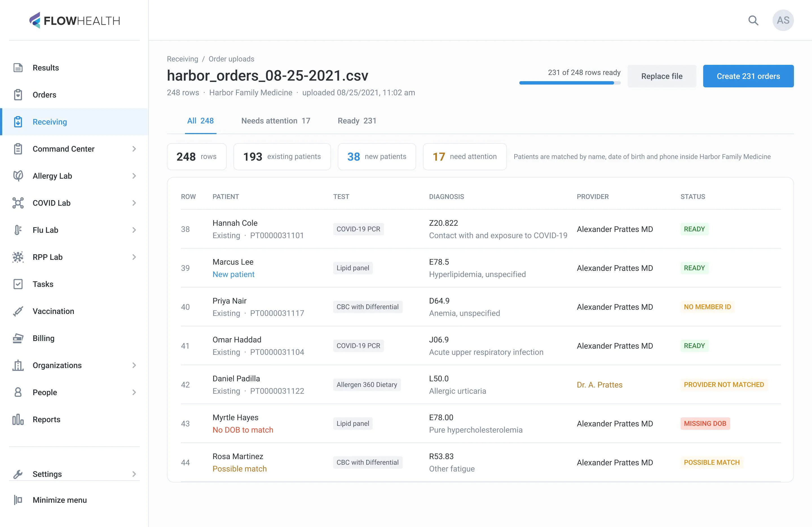Click the COVID Lab molecule icon
The width and height of the screenshot is (812, 527).
18,203
